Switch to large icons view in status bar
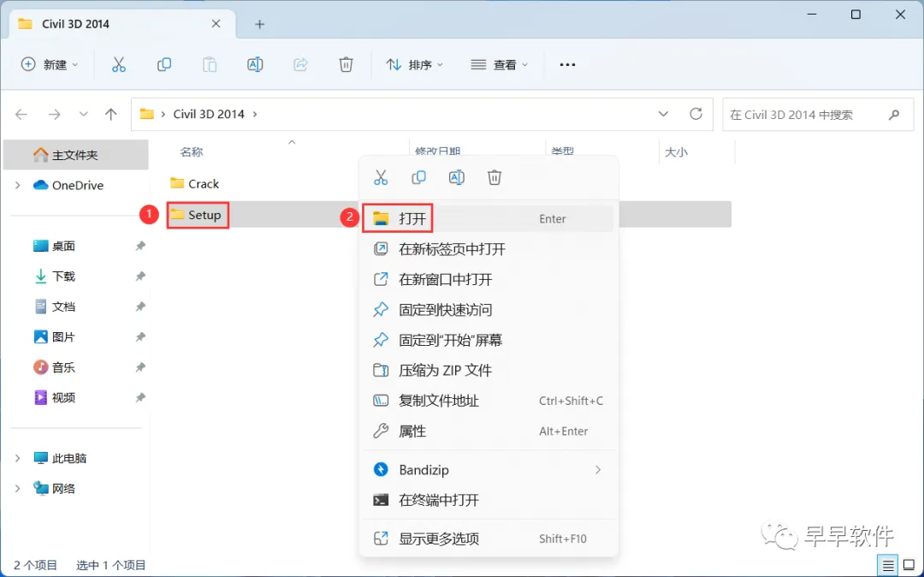924x577 pixels. click(909, 566)
